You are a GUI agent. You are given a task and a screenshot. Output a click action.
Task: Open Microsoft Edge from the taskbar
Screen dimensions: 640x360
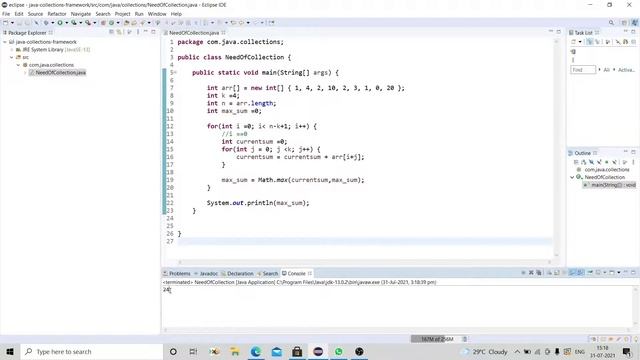click(256, 351)
